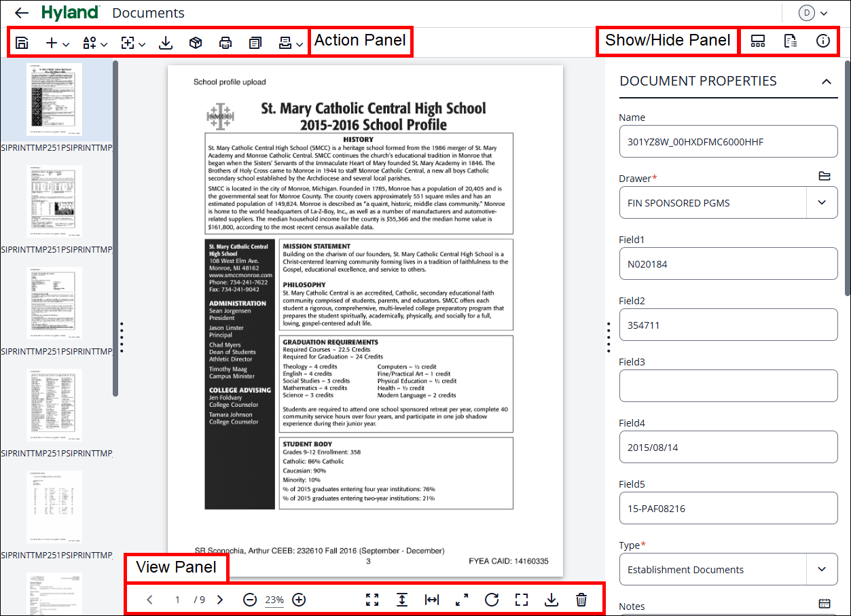Image resolution: width=851 pixels, height=616 pixels.
Task: Click the download icon in the view panel
Action: [551, 600]
